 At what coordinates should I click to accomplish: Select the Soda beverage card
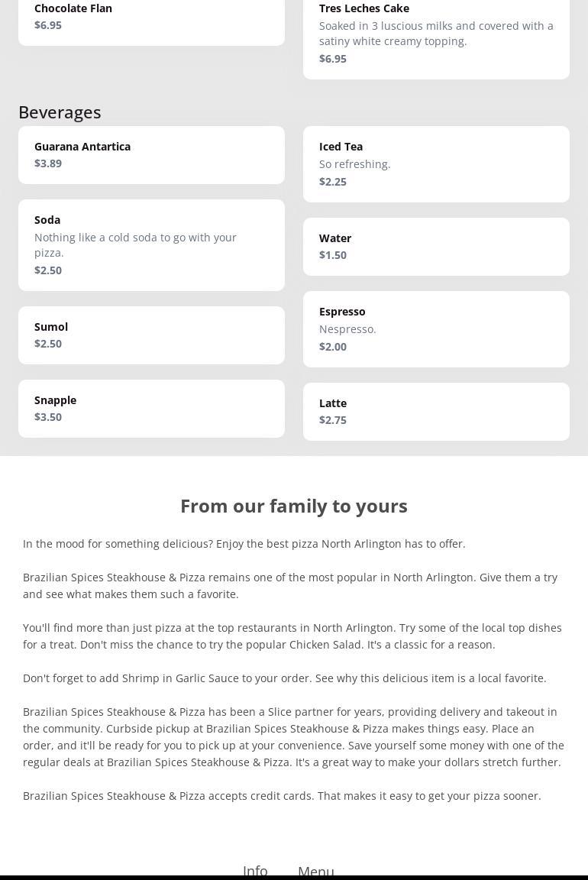(x=151, y=245)
